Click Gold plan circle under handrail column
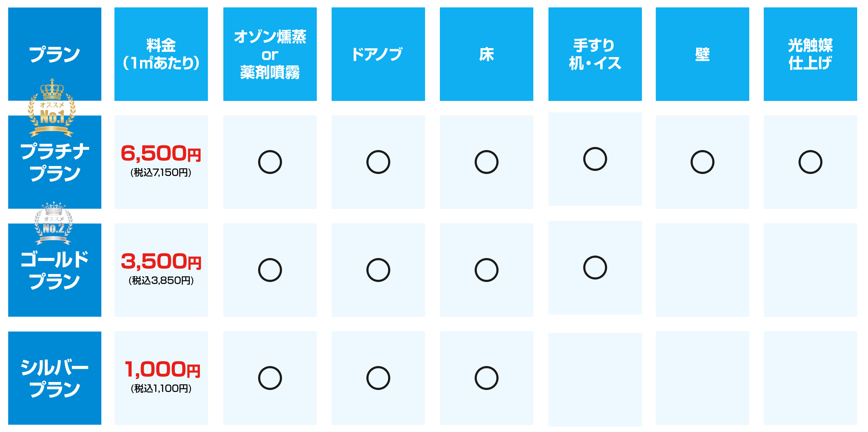 595,268
